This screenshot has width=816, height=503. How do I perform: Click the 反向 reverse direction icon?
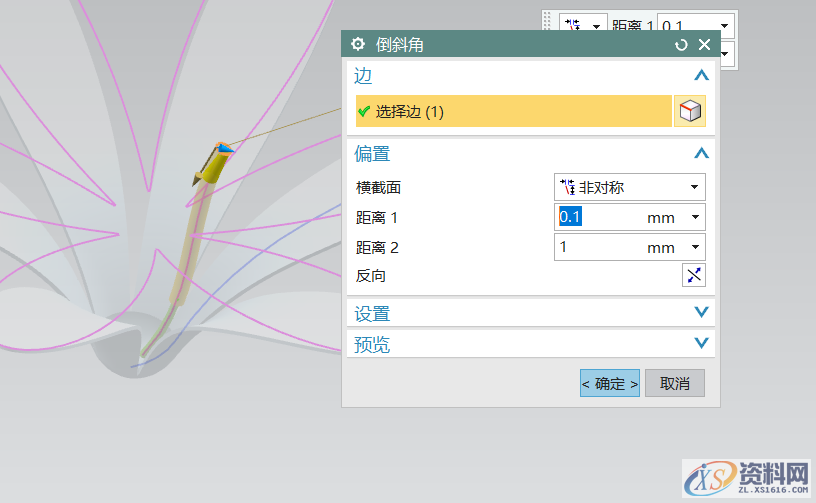coord(694,275)
